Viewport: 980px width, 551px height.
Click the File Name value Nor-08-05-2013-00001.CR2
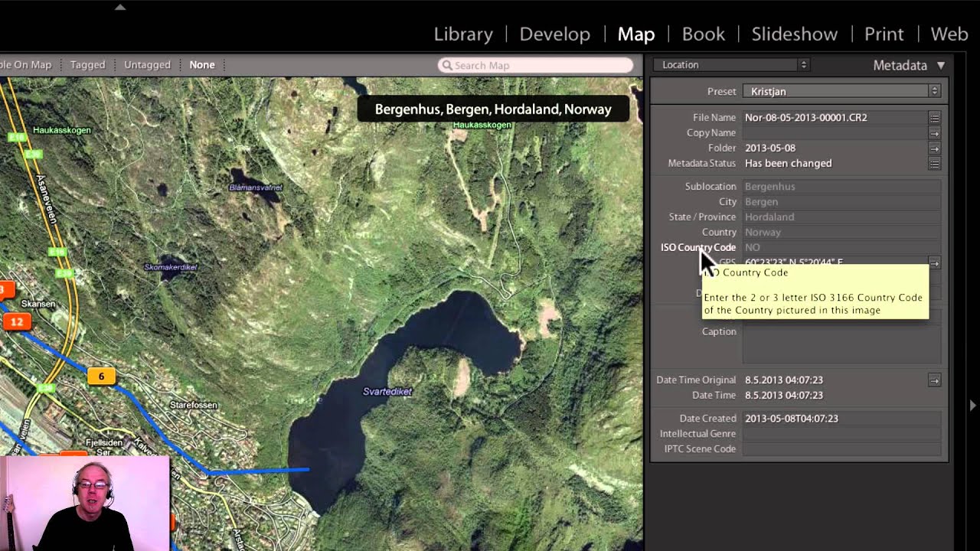(x=806, y=118)
